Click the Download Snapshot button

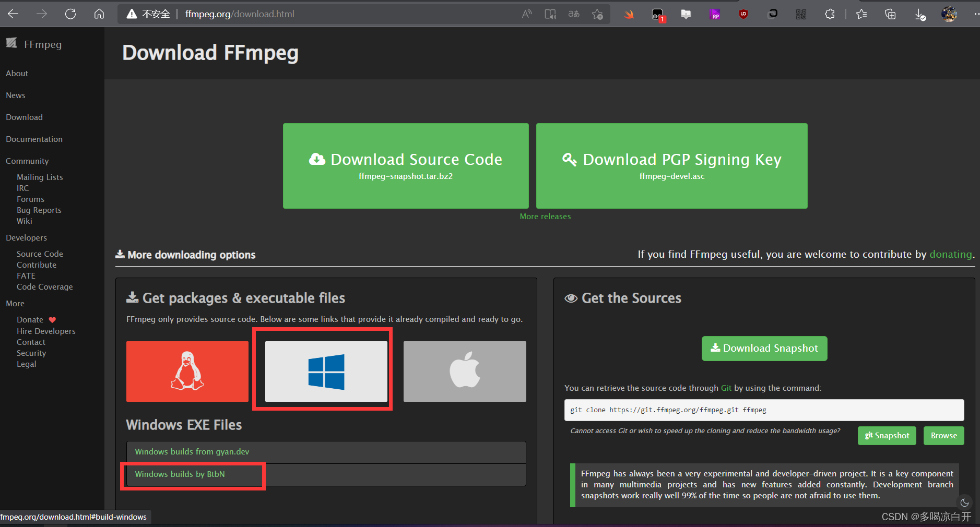(x=764, y=349)
